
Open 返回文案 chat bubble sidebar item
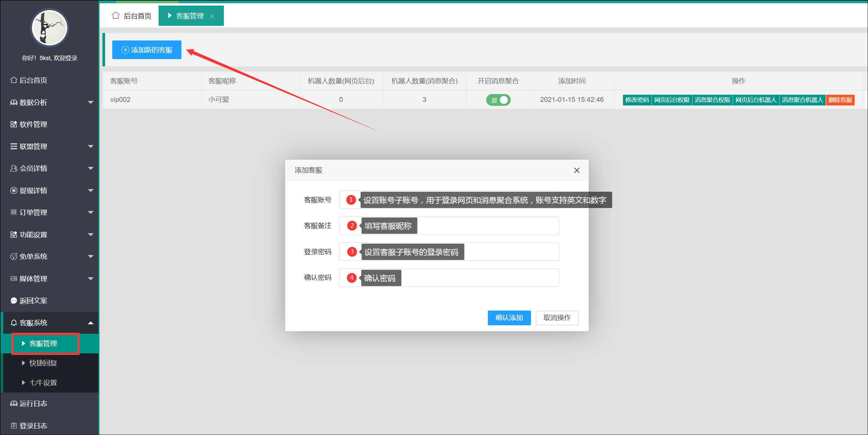(x=33, y=300)
